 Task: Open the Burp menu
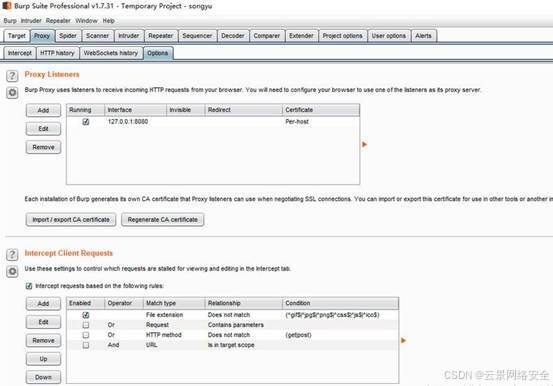[x=10, y=21]
